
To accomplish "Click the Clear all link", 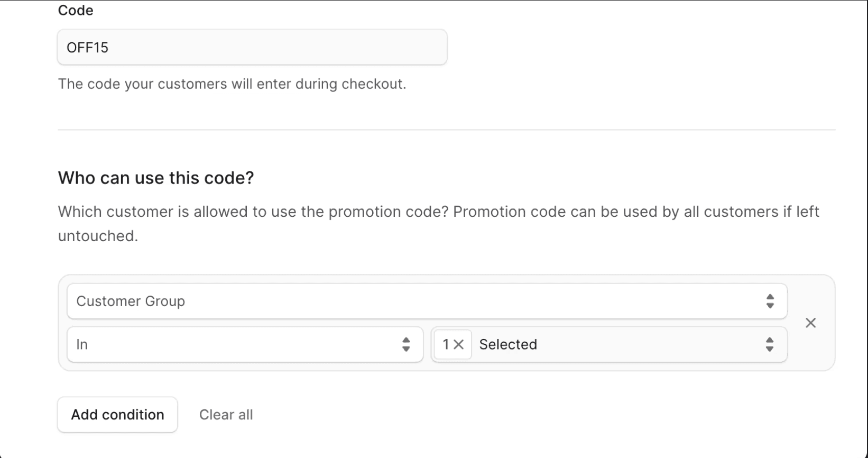I will click(226, 415).
